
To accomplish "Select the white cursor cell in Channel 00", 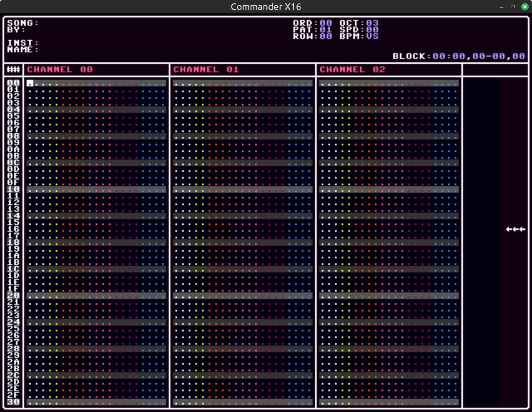I will (30, 83).
